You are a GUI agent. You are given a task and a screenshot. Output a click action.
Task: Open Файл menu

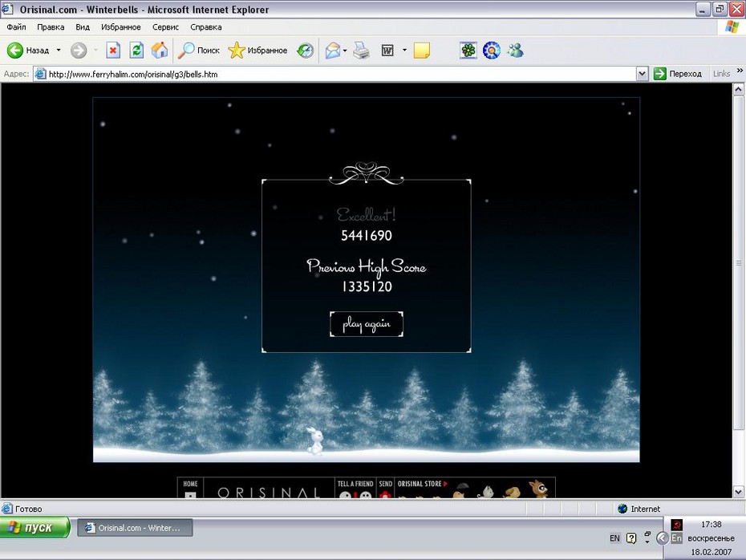[x=16, y=27]
